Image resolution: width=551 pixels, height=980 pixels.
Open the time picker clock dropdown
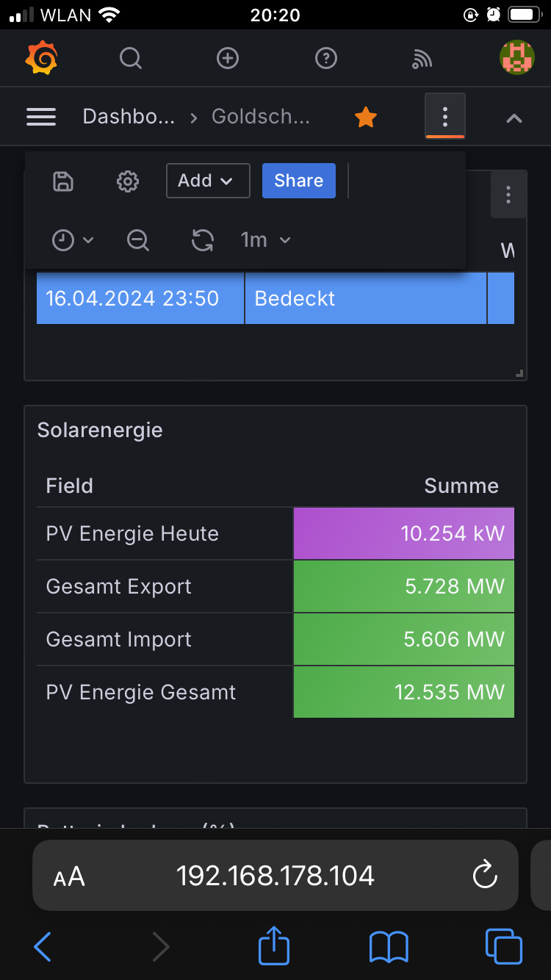(73, 240)
